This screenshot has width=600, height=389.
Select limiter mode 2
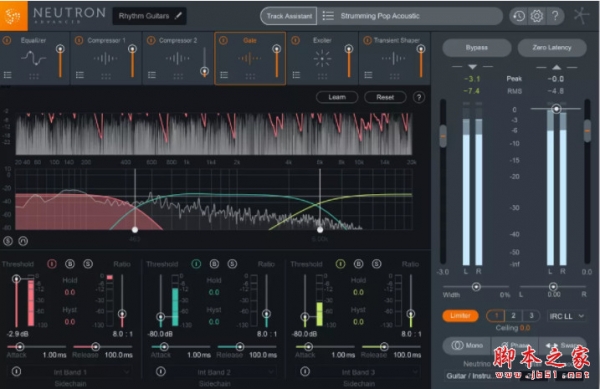[514, 316]
